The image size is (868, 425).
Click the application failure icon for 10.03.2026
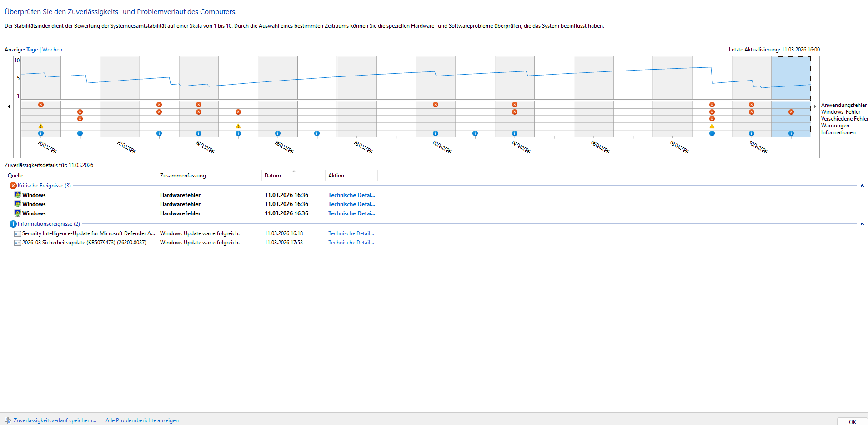tap(752, 105)
